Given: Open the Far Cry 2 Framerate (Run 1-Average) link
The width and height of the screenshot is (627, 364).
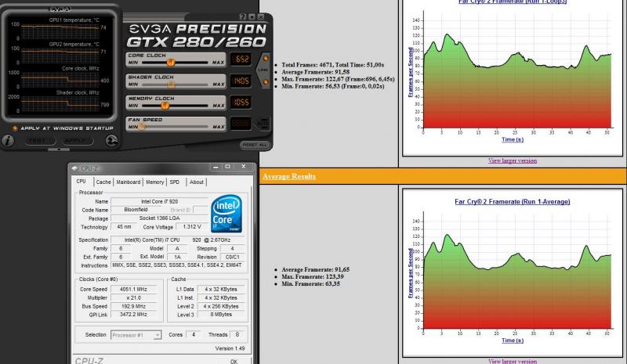Looking at the screenshot, I should click(x=513, y=202).
